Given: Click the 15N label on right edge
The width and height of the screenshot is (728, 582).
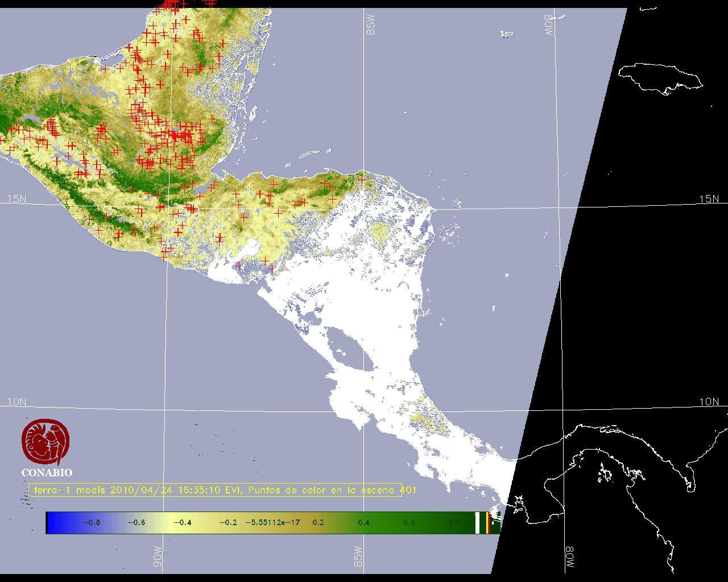Looking at the screenshot, I should tap(709, 199).
